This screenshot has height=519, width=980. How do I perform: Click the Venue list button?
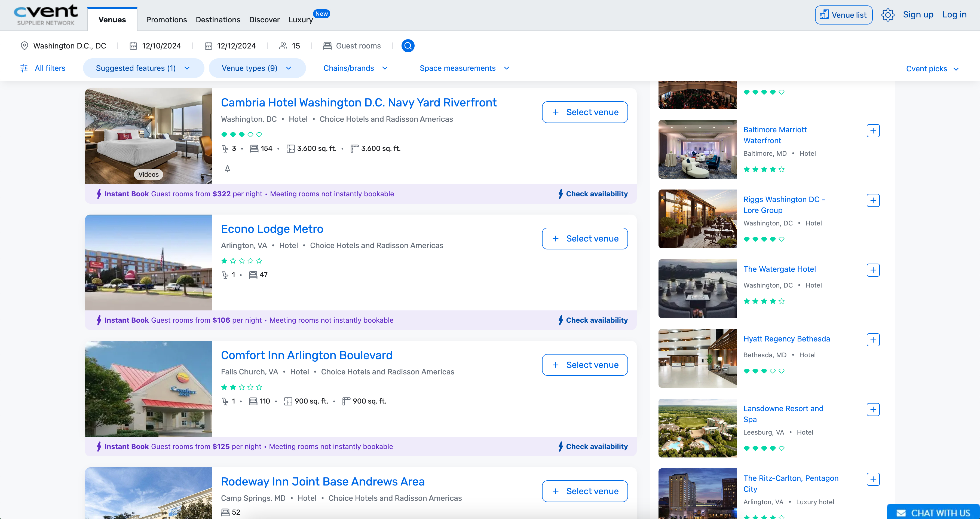coord(843,15)
